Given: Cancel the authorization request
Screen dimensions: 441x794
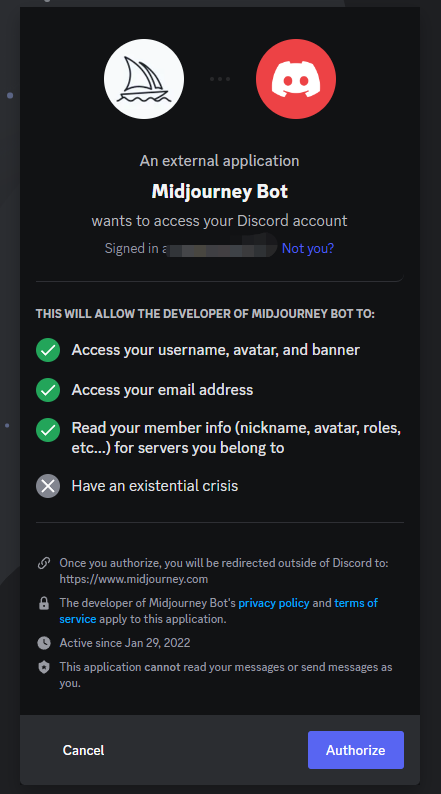Looking at the screenshot, I should [x=84, y=750].
